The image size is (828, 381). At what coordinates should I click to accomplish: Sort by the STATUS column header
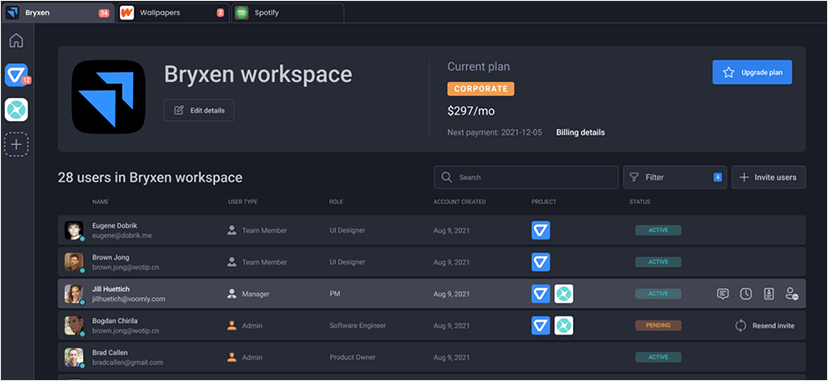639,202
